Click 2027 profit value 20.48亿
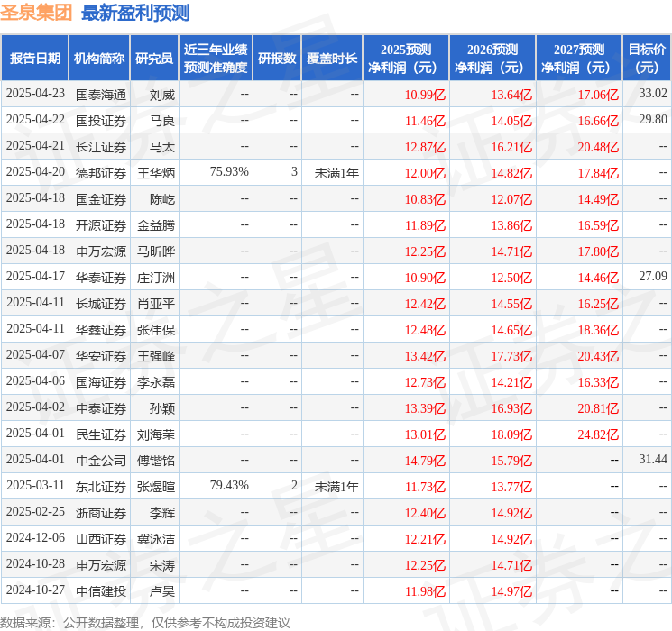The image size is (672, 631). pos(598,147)
